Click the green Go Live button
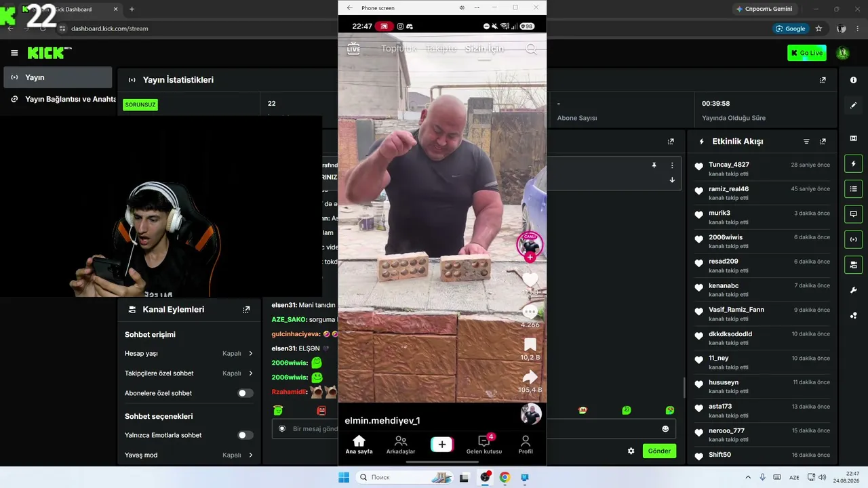Viewport: 868px width, 488px height. coord(807,53)
